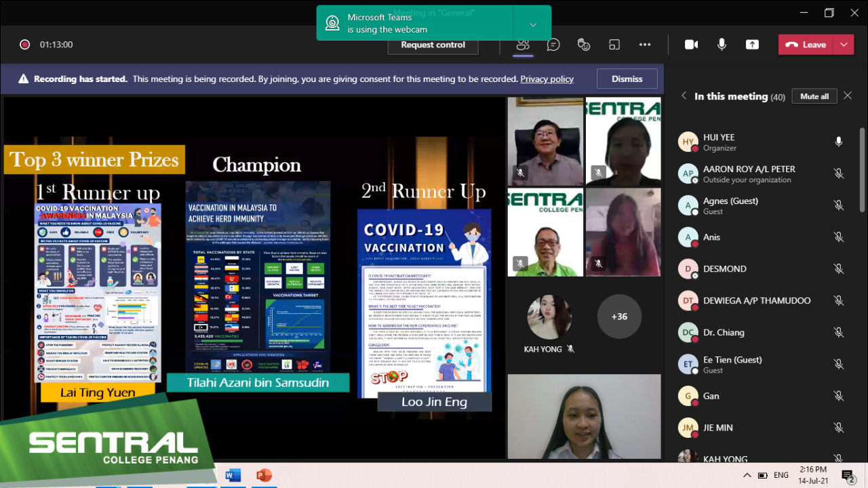Click the +36 more participants circle

pos(619,317)
